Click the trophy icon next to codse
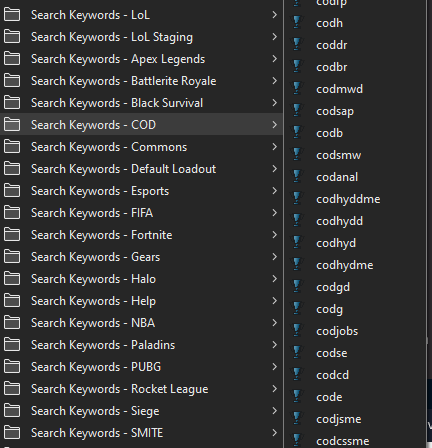The height and width of the screenshot is (448, 432). pyautogui.click(x=297, y=353)
